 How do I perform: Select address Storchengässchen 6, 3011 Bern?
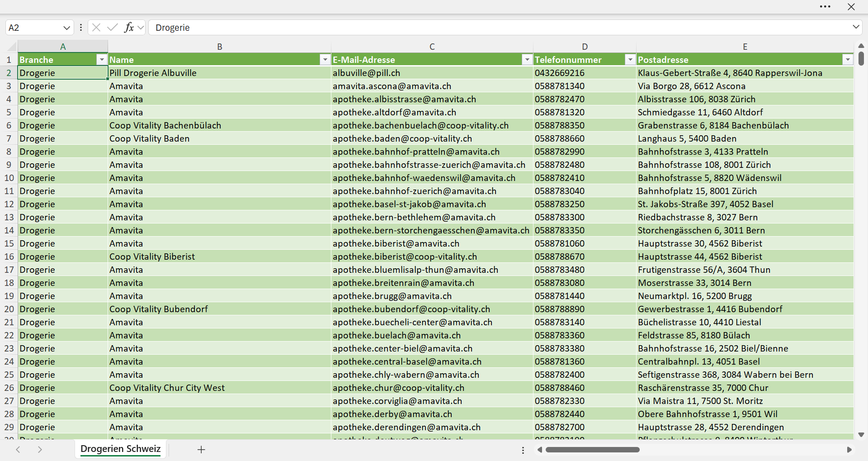[x=745, y=230]
